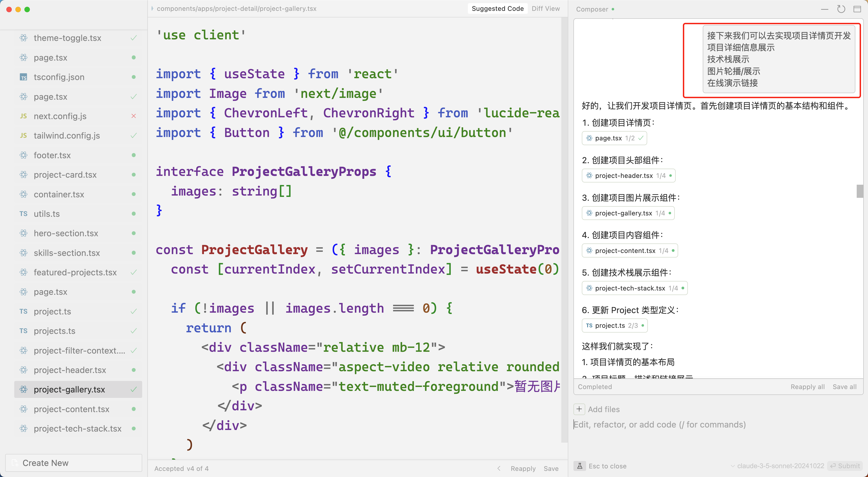
Task: Click the Create New button
Action: 74,463
